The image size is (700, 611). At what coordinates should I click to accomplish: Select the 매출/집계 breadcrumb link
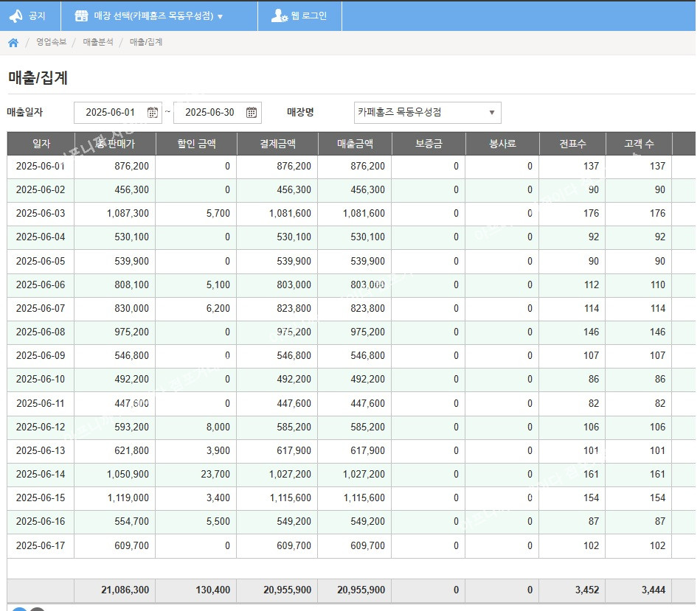pos(146,43)
